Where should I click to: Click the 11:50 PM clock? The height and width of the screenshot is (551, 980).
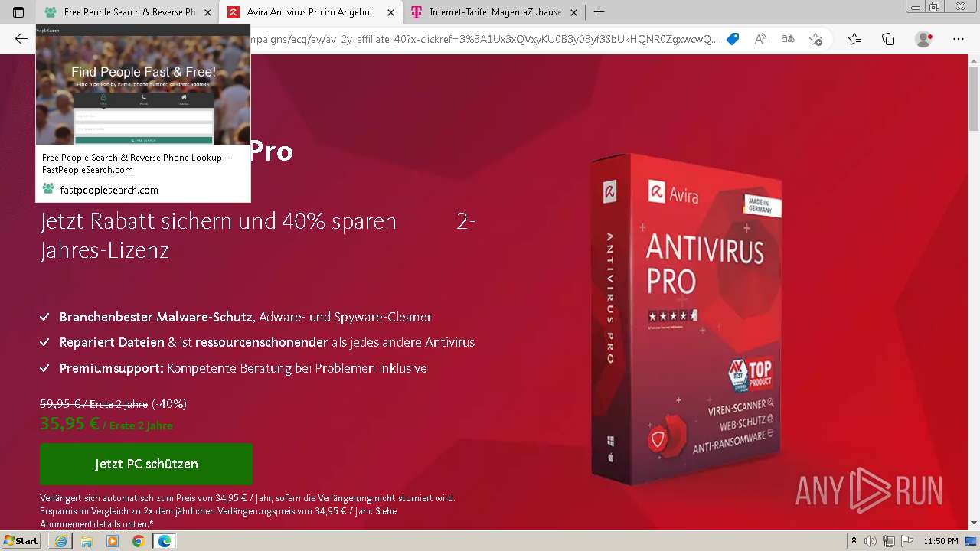coord(941,541)
